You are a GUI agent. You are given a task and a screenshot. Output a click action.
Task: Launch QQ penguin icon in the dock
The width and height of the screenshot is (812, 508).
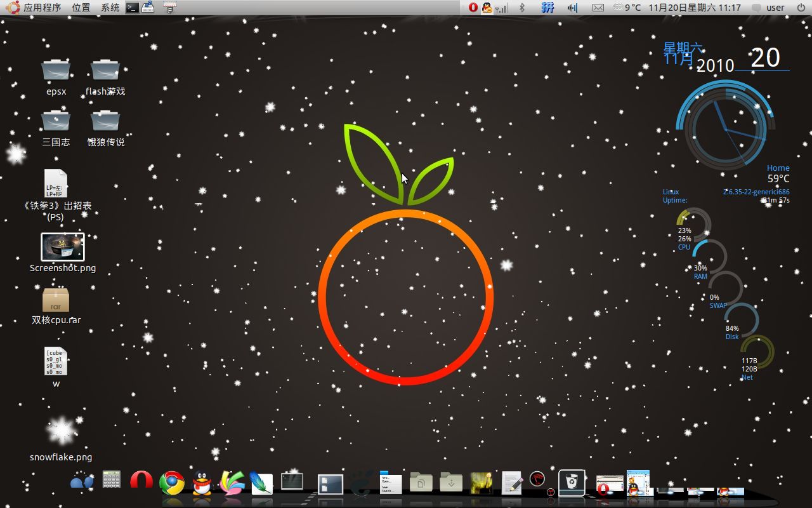[201, 484]
